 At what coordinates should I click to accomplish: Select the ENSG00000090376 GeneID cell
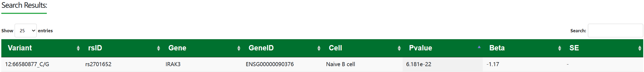coord(269,64)
